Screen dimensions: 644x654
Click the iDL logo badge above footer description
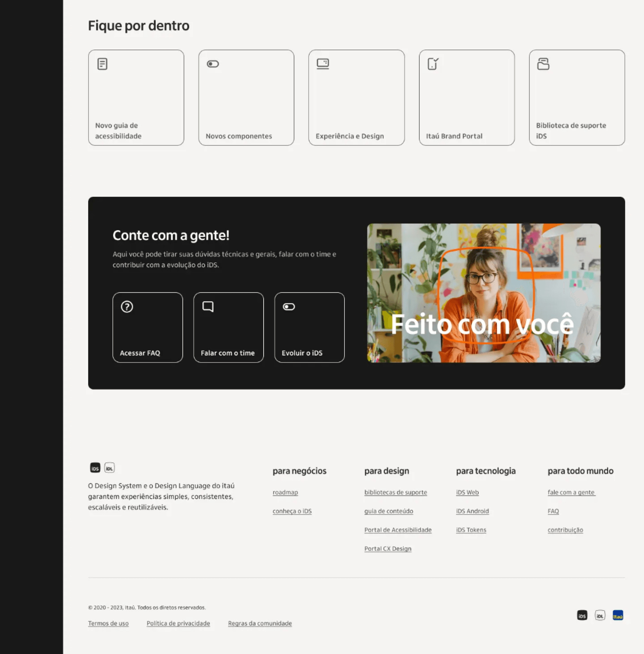(x=109, y=468)
